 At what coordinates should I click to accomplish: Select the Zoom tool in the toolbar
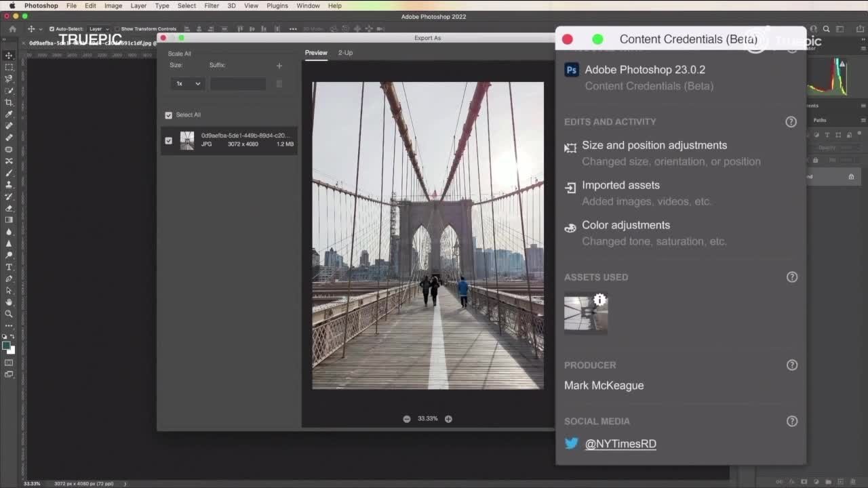tap(9, 314)
